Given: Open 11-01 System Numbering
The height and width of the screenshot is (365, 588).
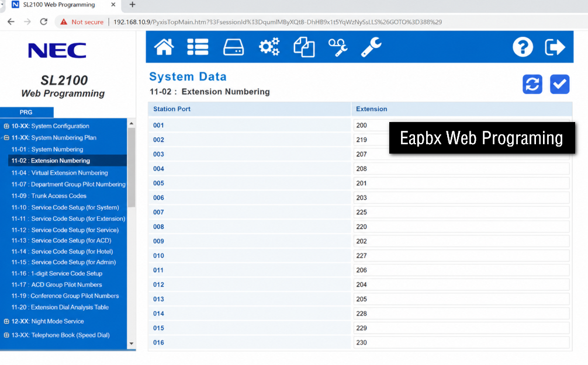Looking at the screenshot, I should [47, 149].
